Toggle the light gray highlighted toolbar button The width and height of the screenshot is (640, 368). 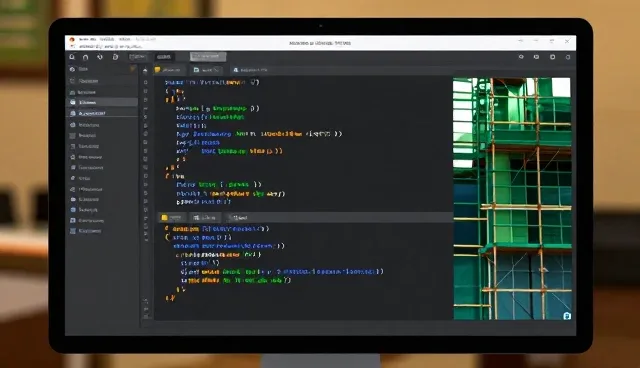point(208,56)
